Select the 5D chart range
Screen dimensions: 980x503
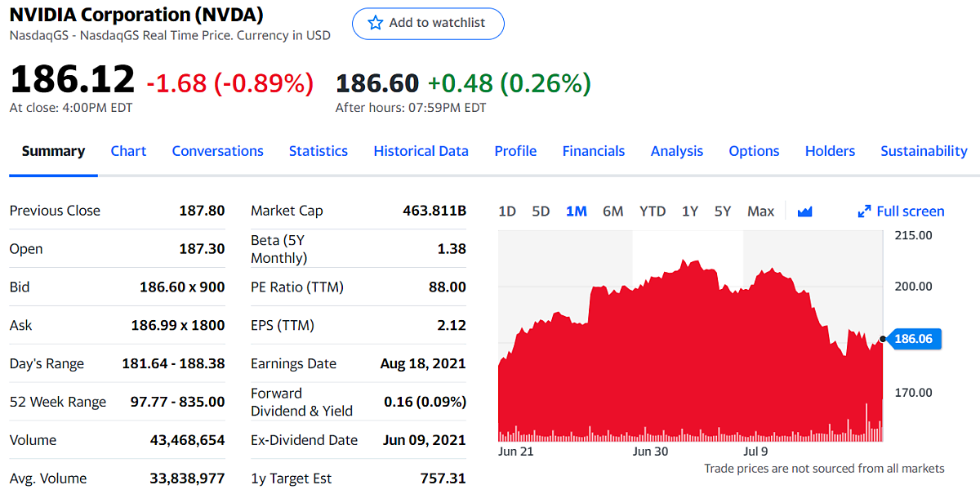pos(541,211)
